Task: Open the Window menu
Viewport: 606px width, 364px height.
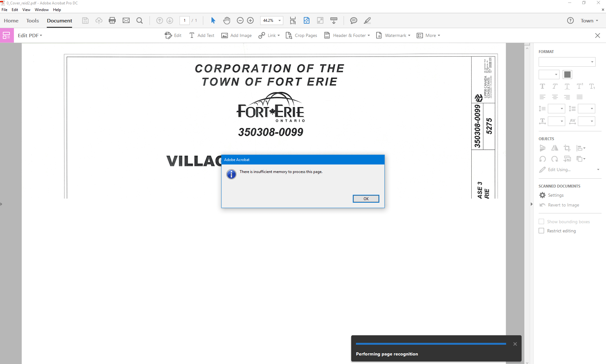Action: pos(41,9)
